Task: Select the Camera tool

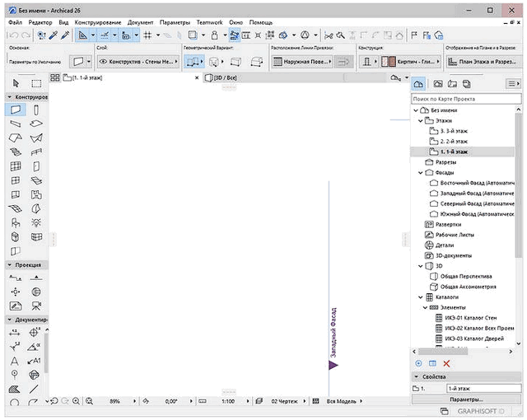Action: click(36, 306)
